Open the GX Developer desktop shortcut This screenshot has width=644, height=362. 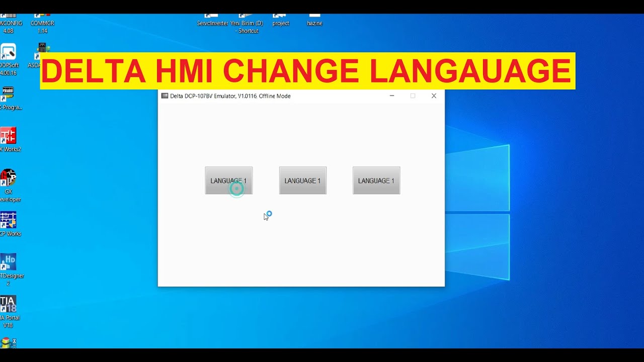(x=9, y=186)
